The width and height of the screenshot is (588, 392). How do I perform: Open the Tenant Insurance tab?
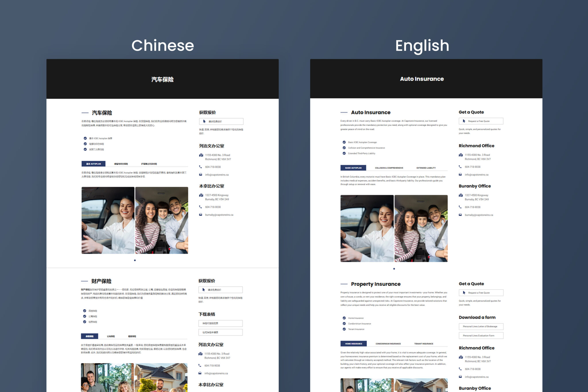pos(423,344)
